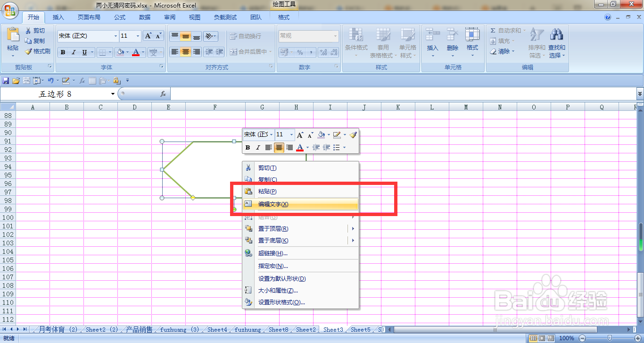644x343 pixels.
Task: Click the Save icon on Quick Access Toolbar
Action: tap(6, 80)
